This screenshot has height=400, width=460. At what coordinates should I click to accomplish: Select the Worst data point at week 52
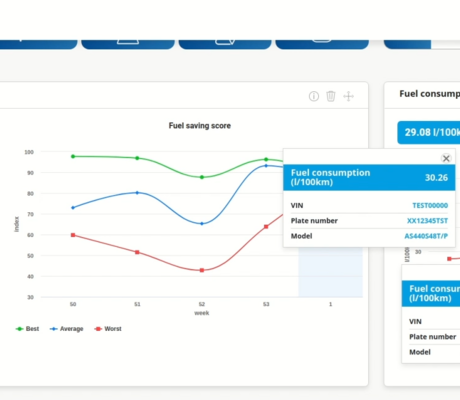click(x=202, y=270)
